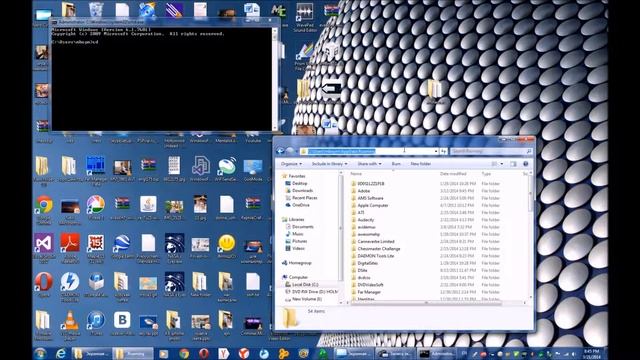Open VLC media player desktop shortcut
Viewport: 640px width, 360px height.
coord(70,321)
